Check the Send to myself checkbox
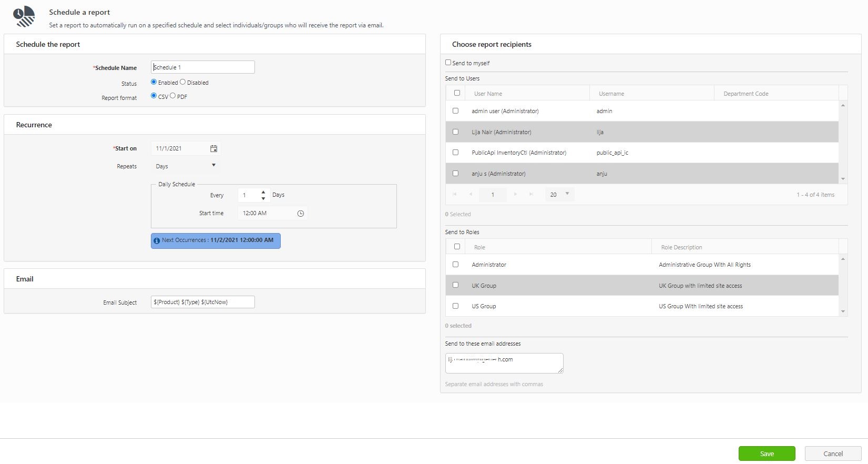The height and width of the screenshot is (464, 868). [x=448, y=63]
